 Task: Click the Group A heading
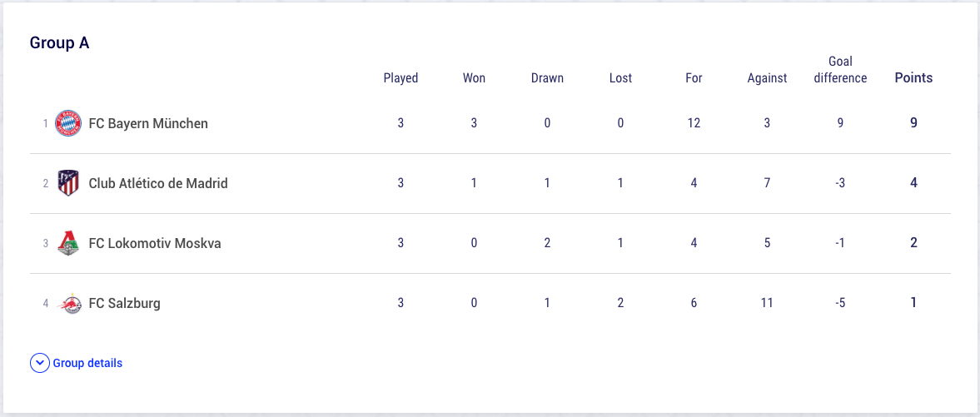(x=59, y=42)
